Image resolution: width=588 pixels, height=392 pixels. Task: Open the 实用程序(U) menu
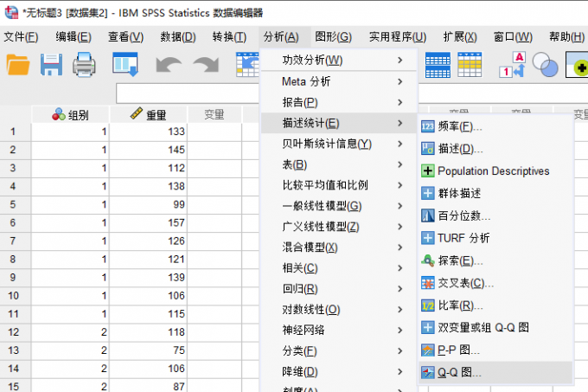(398, 36)
